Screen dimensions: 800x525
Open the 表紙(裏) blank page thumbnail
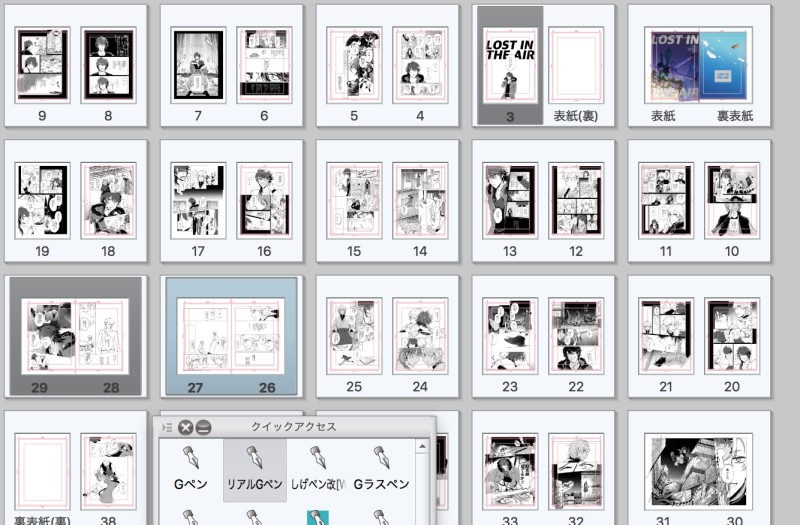pyautogui.click(x=576, y=65)
